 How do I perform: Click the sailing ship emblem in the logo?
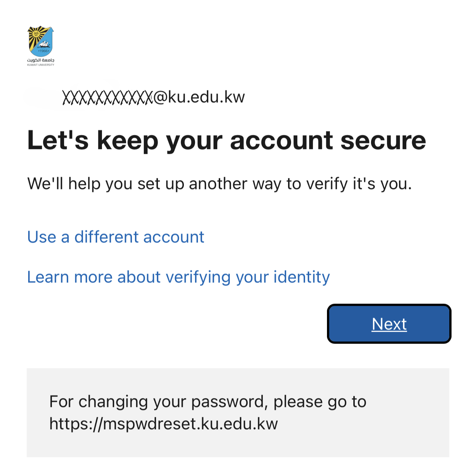click(43, 45)
